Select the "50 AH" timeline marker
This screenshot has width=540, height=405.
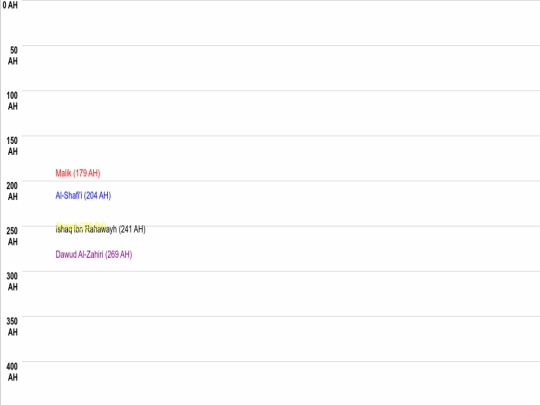[13, 55]
